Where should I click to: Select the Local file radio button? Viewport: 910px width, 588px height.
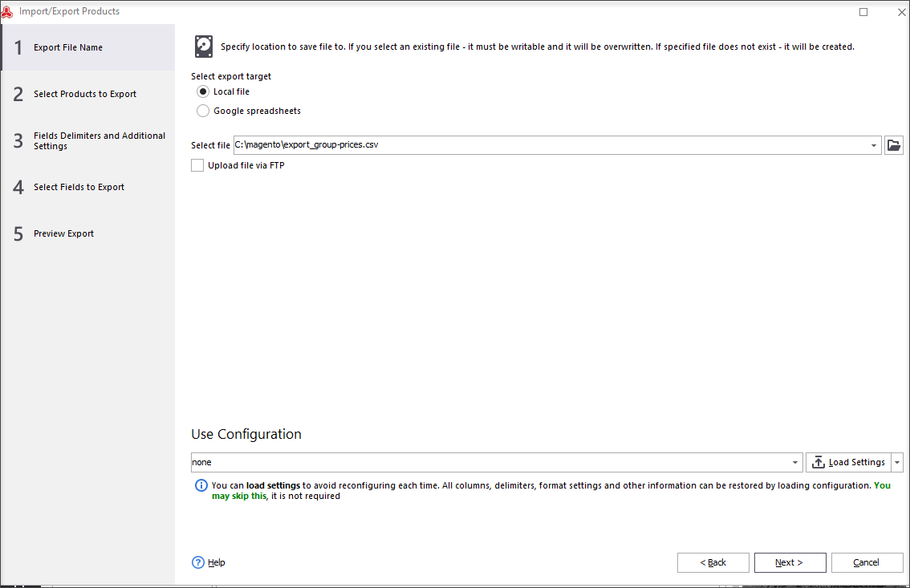(x=202, y=91)
